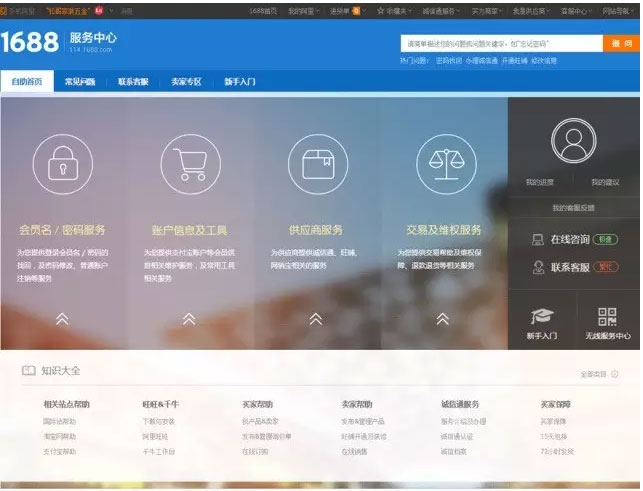Open the shopping cart 账户信息及工具 icon
Image resolution: width=643 pixels, height=491 pixels.
pos(190,164)
